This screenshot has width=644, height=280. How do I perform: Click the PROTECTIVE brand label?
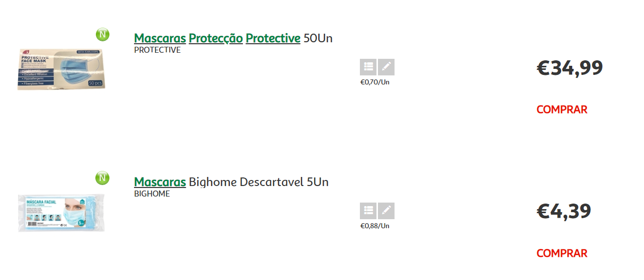coord(157,50)
